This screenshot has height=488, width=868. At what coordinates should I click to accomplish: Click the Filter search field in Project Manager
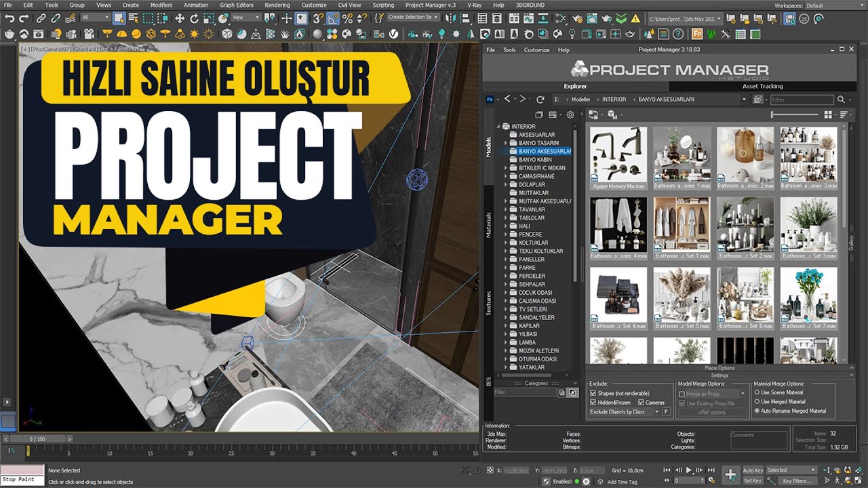[x=802, y=100]
